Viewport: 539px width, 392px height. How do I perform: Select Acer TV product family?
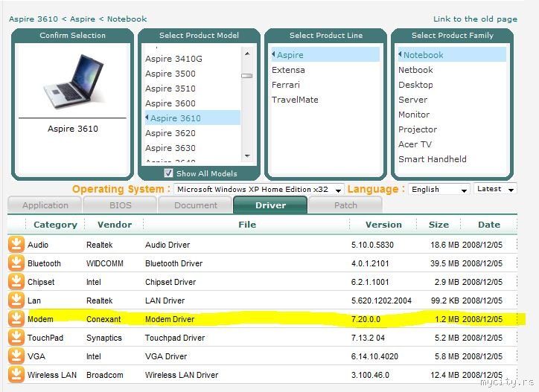point(415,144)
